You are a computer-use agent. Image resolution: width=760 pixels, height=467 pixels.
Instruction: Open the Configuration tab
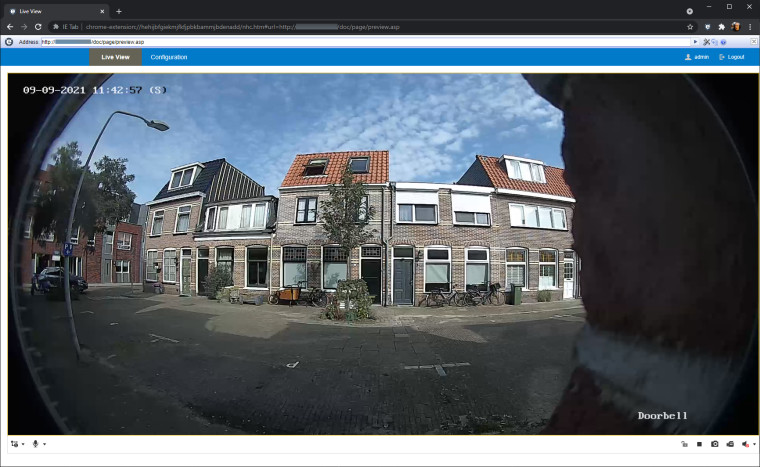[169, 57]
